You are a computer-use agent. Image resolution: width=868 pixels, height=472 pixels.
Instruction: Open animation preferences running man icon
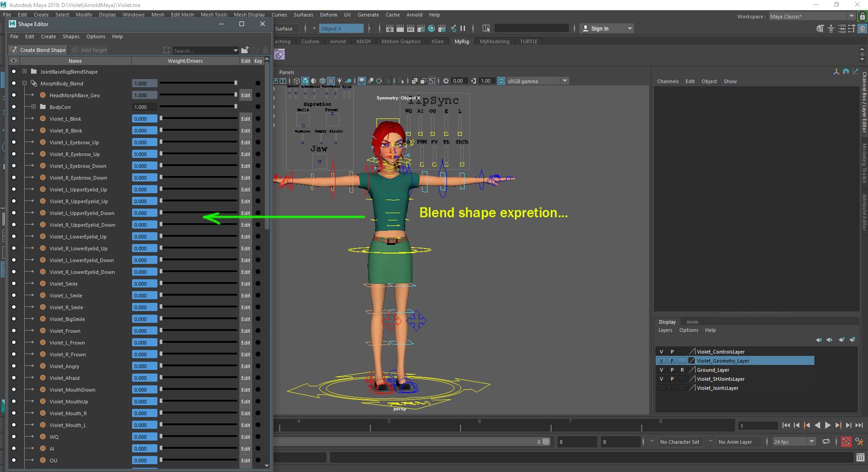click(x=859, y=442)
